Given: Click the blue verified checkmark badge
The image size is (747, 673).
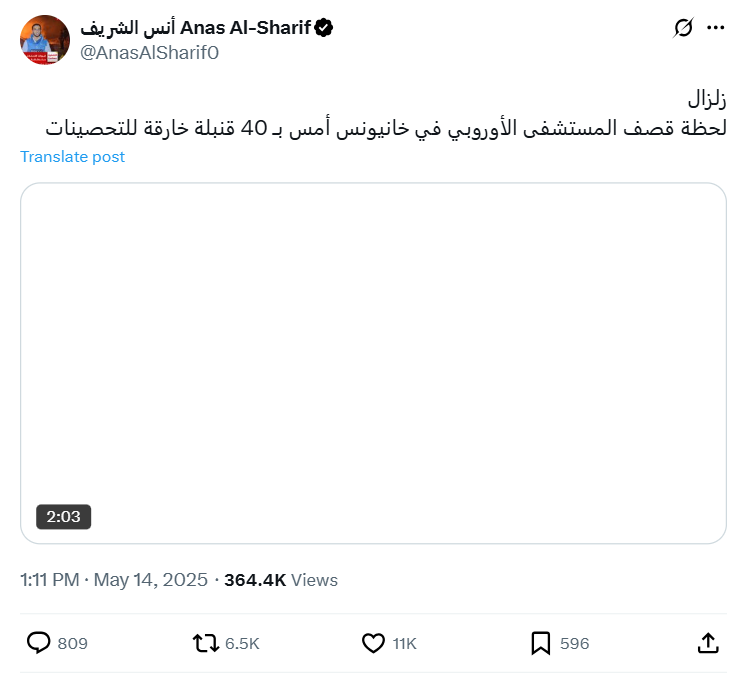Looking at the screenshot, I should click(324, 28).
